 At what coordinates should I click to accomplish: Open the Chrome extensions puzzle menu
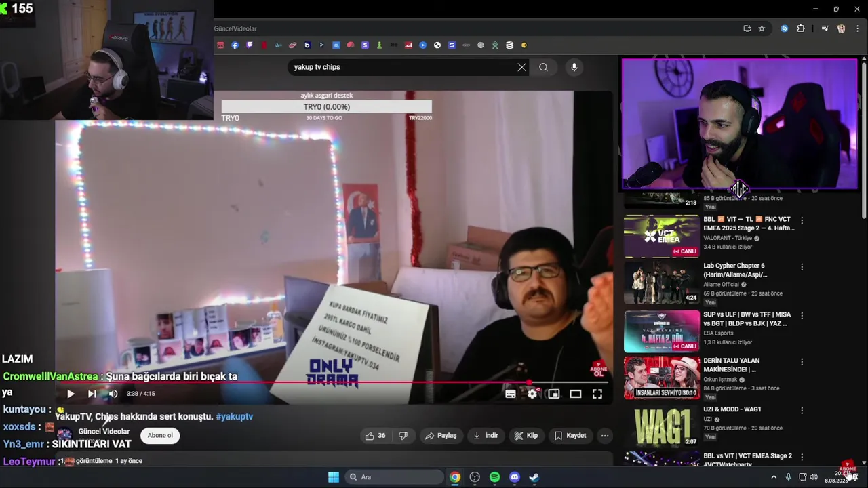(x=801, y=28)
